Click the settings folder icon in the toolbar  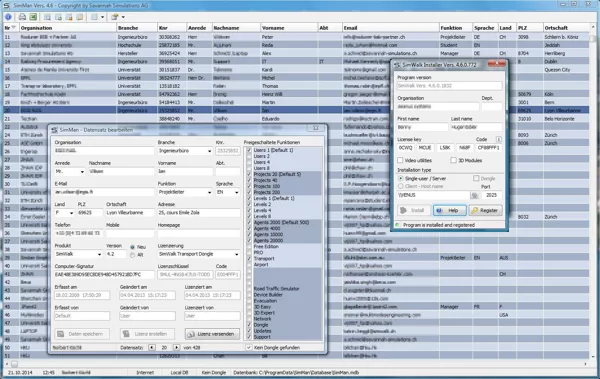(x=115, y=17)
